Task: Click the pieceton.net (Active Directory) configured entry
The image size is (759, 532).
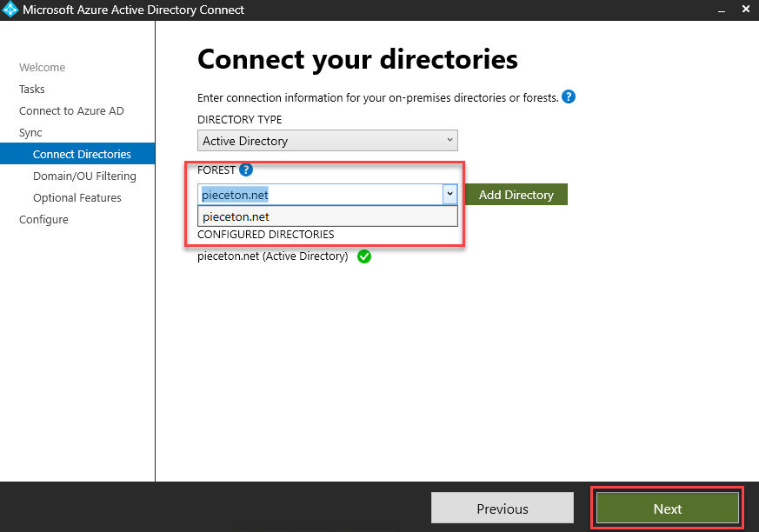Action: 272,256
